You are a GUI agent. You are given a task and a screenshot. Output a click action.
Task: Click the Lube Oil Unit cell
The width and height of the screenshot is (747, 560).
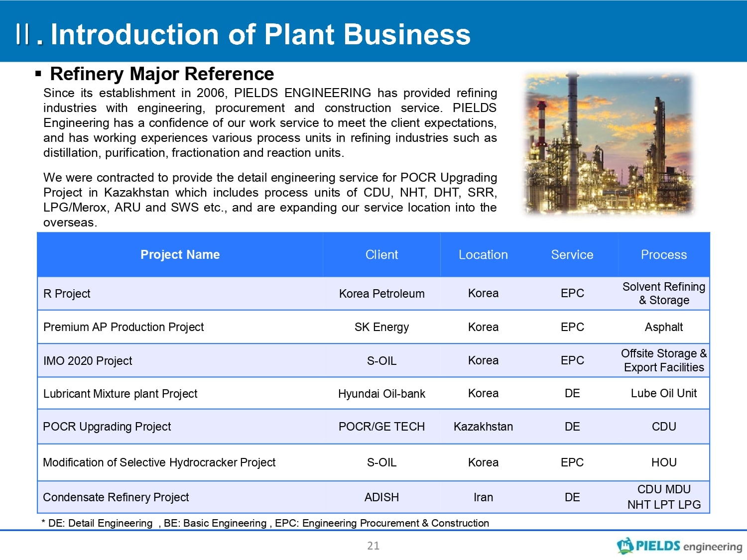[664, 393]
